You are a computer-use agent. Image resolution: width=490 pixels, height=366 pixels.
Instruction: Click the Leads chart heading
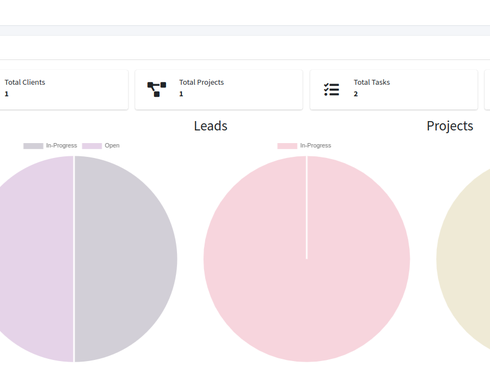(x=211, y=126)
